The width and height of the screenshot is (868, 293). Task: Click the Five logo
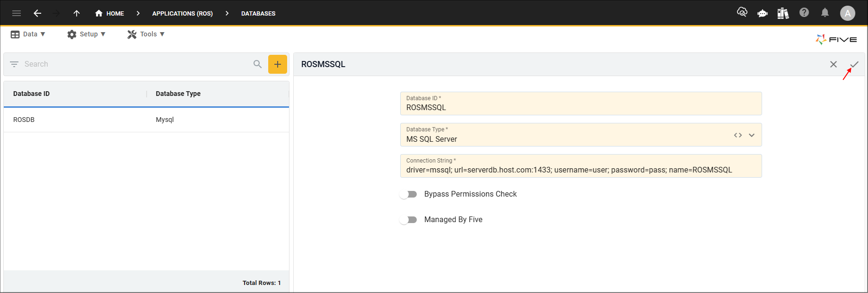point(836,40)
